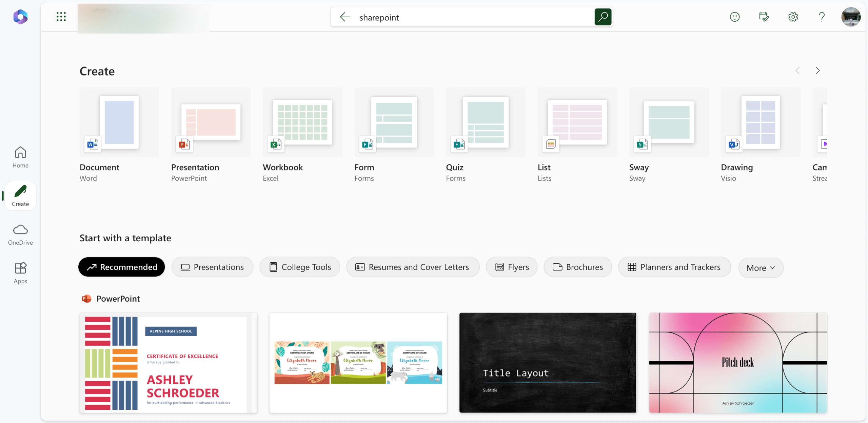Open the help question mark icon
The image size is (868, 423).
822,17
